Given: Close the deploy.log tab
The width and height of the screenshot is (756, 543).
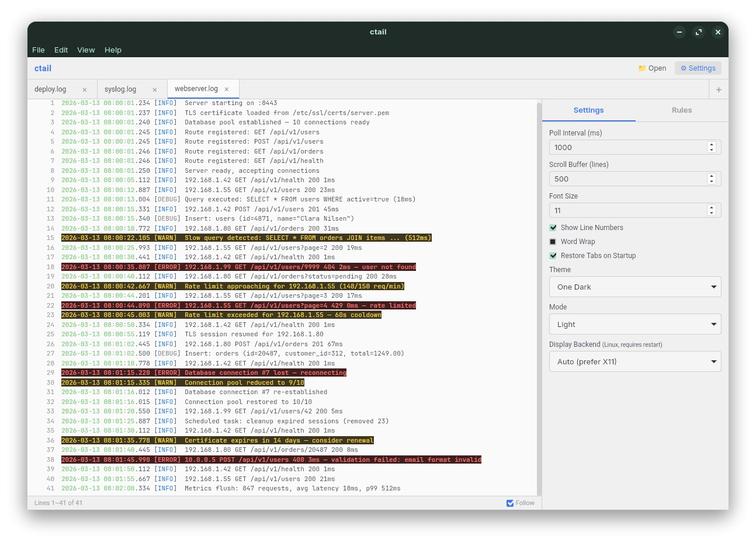Looking at the screenshot, I should (x=85, y=90).
